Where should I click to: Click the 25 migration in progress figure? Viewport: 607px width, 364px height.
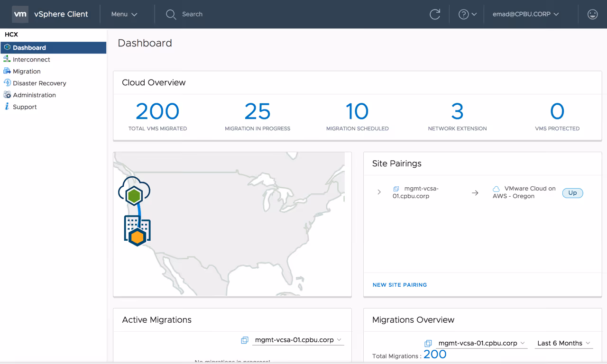258,112
